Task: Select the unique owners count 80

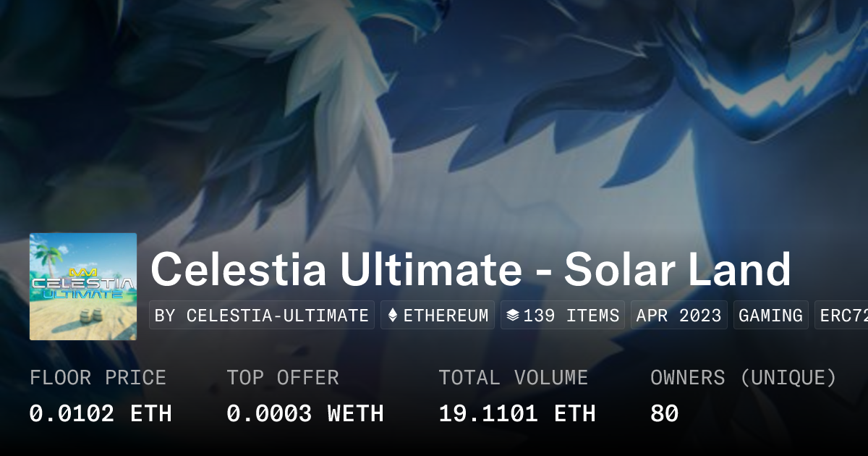Action: pos(664,413)
